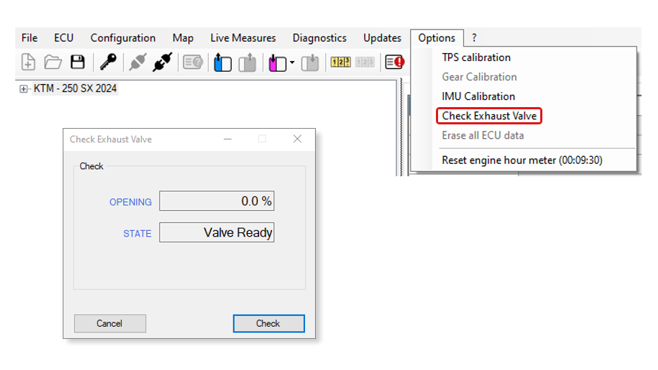This screenshot has width=658, height=370.
Task: Select Reset engine hour meter entry
Action: [x=522, y=160]
